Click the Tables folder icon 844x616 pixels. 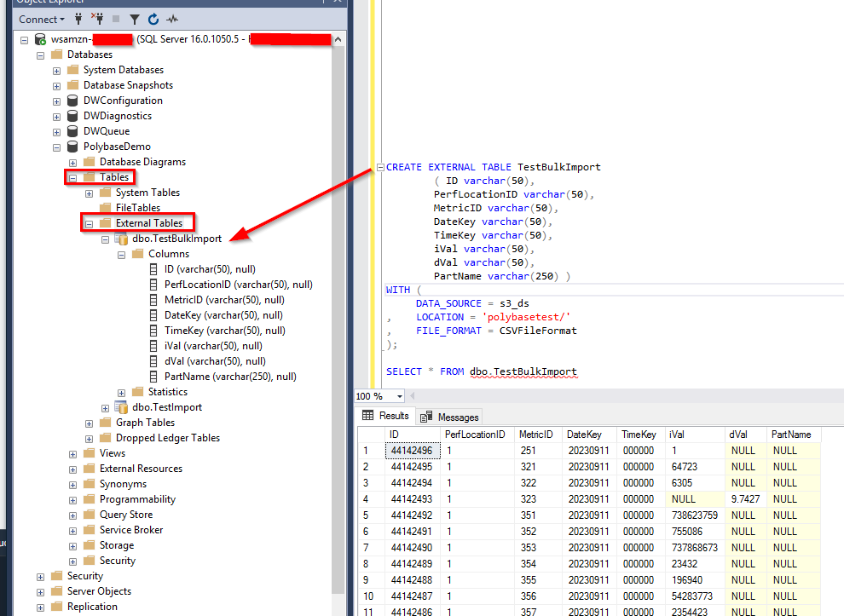point(89,177)
